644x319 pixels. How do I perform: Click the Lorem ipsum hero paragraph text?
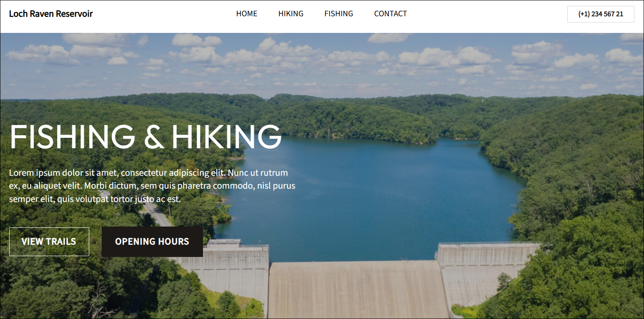click(152, 186)
